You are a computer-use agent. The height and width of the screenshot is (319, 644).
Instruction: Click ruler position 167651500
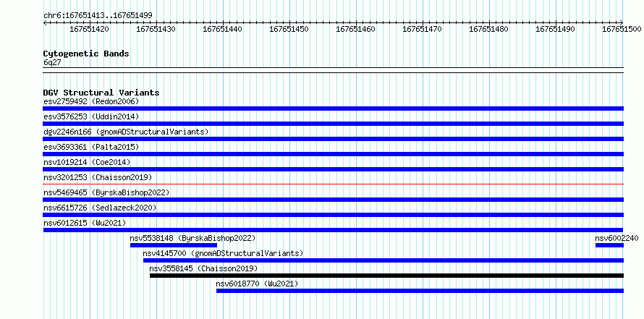click(x=622, y=29)
